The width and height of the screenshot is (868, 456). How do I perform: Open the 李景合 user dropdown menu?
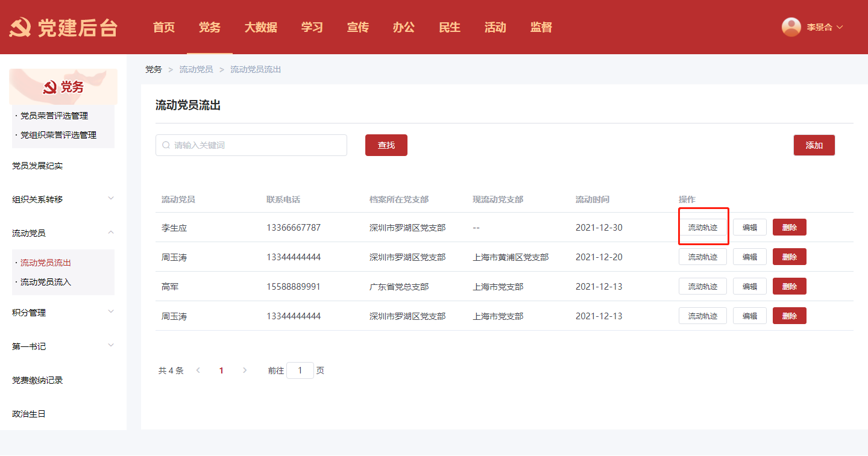[824, 27]
